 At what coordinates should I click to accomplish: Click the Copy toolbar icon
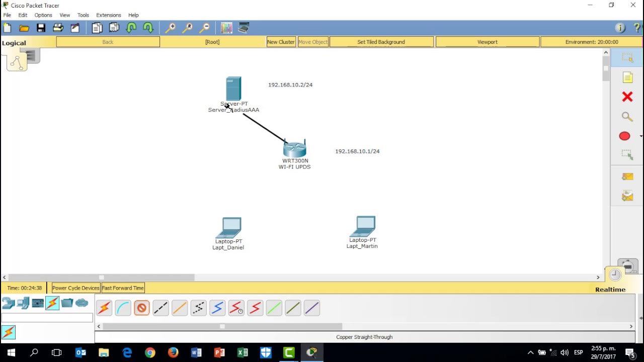click(x=97, y=28)
